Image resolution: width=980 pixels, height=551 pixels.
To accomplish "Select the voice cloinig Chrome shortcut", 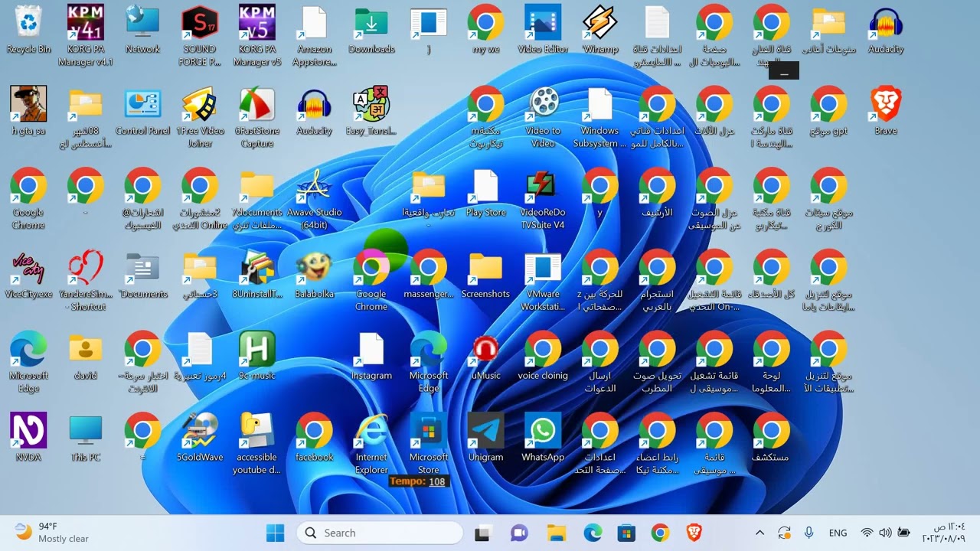I will coord(543,357).
